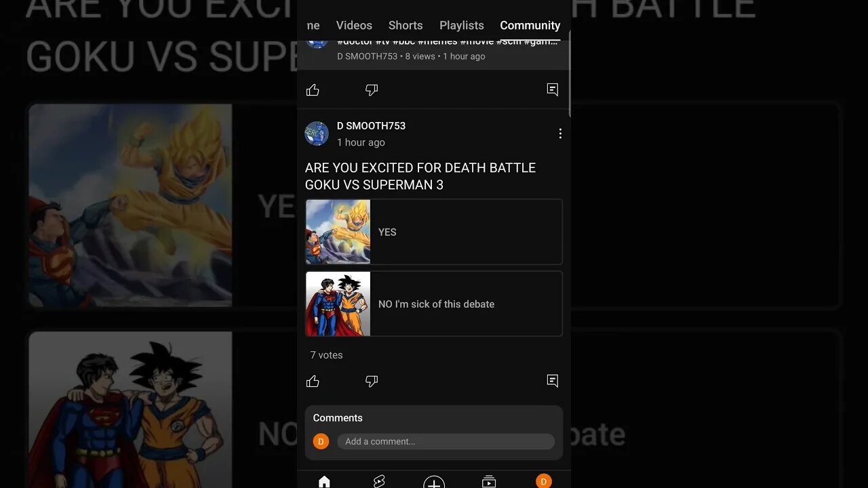View the Goku punching Superman poll image
This screenshot has width=868, height=488.
pos(338,232)
